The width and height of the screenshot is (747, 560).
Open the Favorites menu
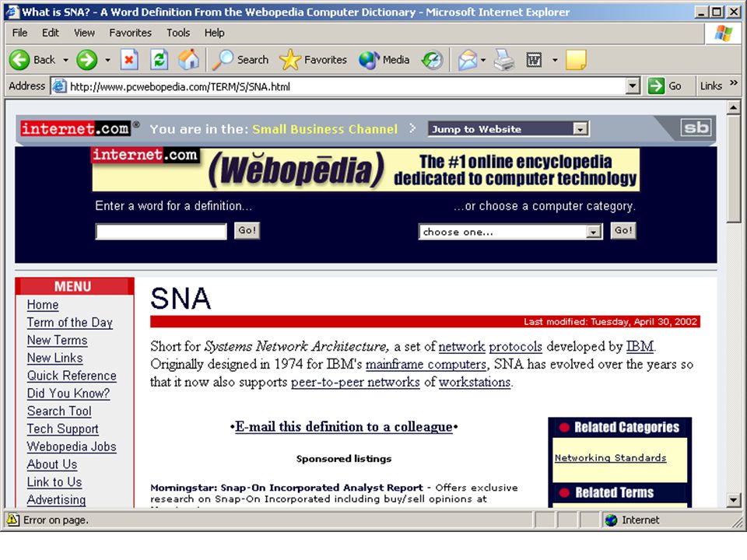coord(131,33)
